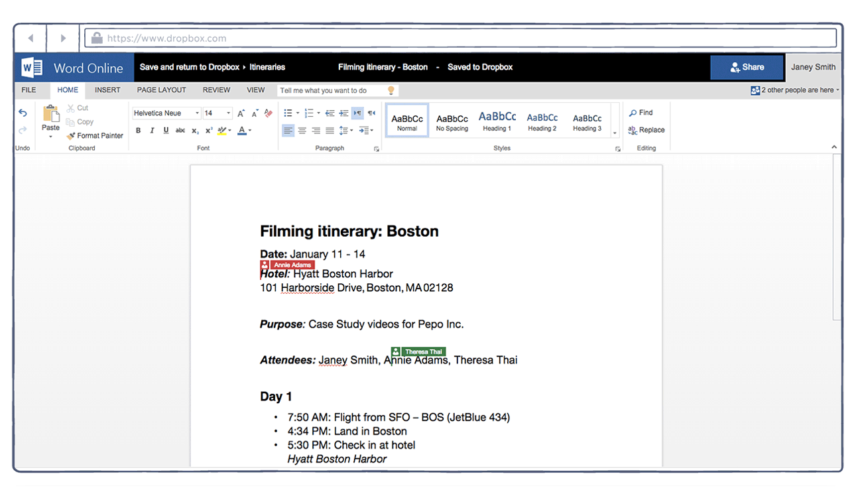862x504 pixels.
Task: Click the Paste clipboard icon
Action: tap(51, 115)
